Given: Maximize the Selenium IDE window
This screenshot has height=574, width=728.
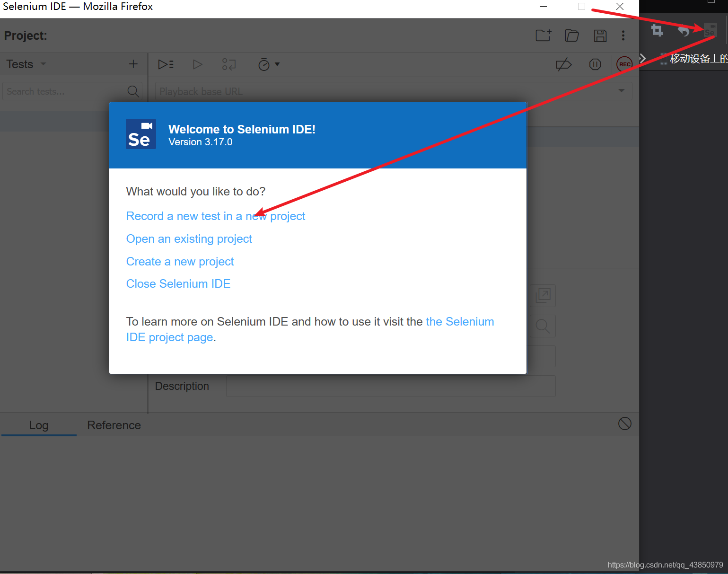Looking at the screenshot, I should coord(581,7).
